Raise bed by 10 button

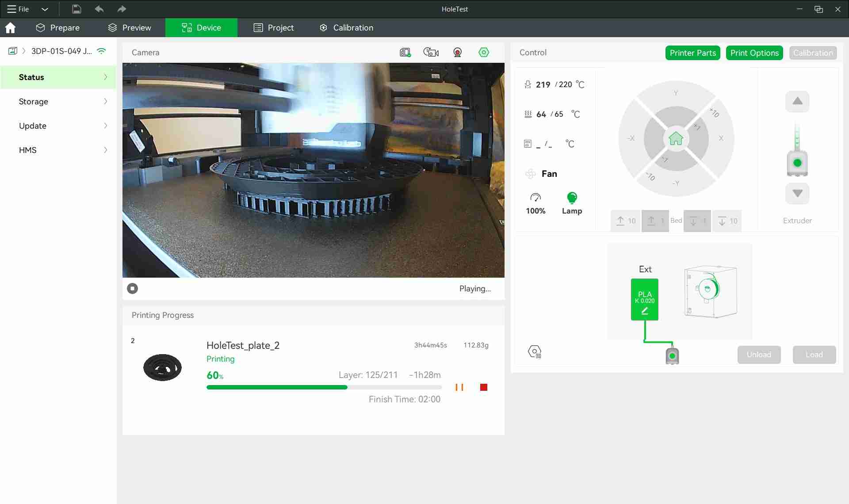coord(625,221)
